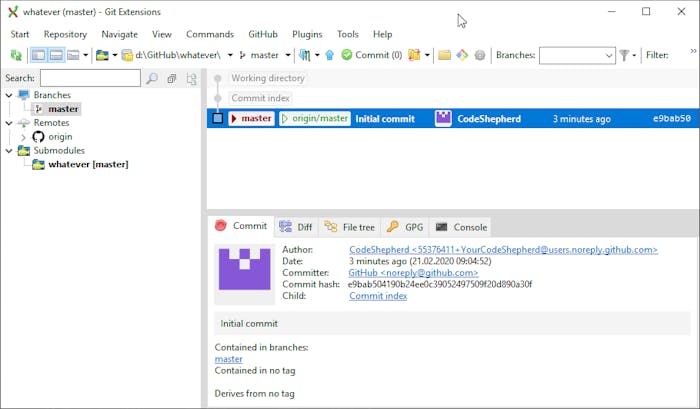
Task: Click the Commit (0) button
Action: [371, 55]
